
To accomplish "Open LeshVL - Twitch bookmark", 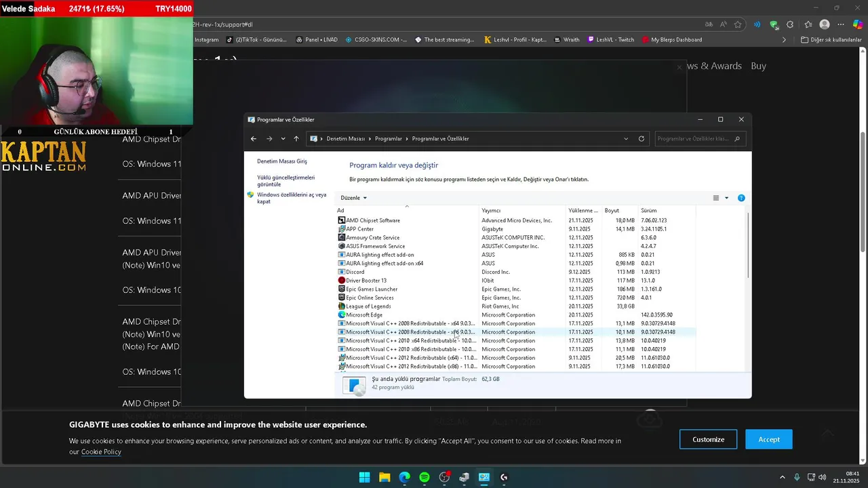I will [x=611, y=40].
